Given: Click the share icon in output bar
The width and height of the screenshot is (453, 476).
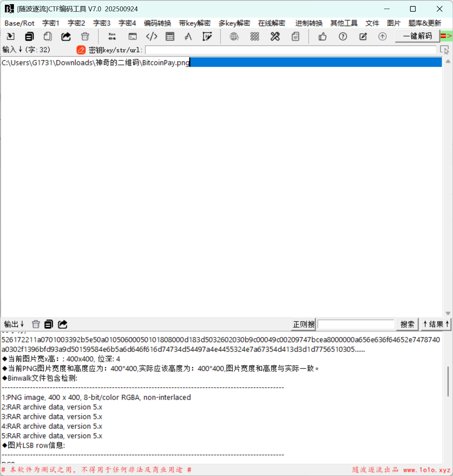Looking at the screenshot, I should click(63, 324).
